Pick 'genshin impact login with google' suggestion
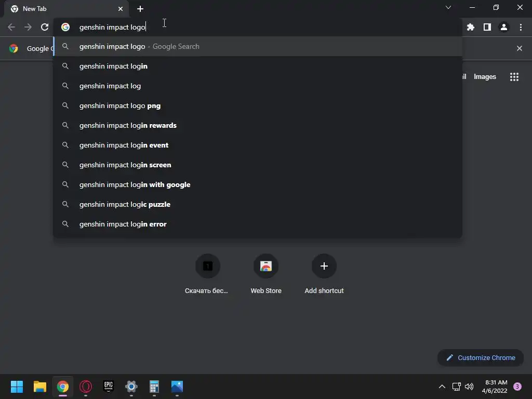The height and width of the screenshot is (399, 532). (258, 184)
